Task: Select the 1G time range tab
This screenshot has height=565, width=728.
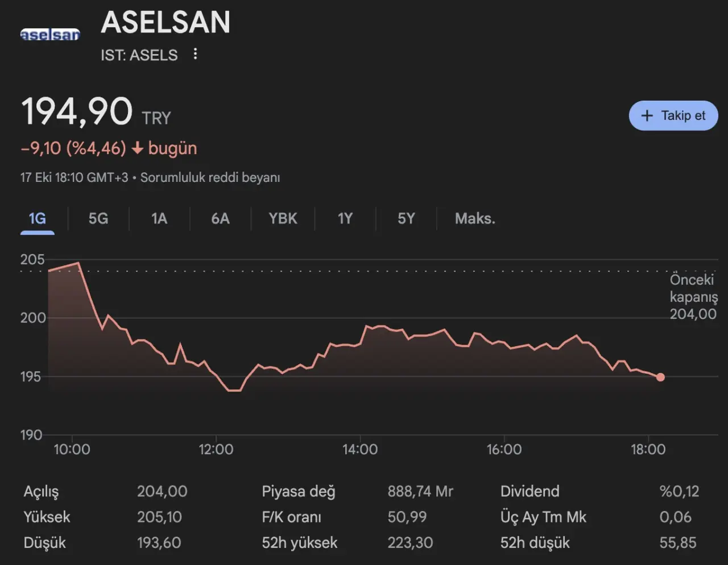Action: (x=38, y=219)
